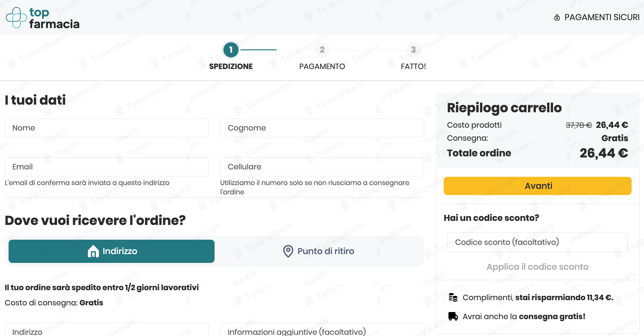Click the padlock icon beside Pagamenti Sicuri
The image size is (644, 336).
coord(557,18)
